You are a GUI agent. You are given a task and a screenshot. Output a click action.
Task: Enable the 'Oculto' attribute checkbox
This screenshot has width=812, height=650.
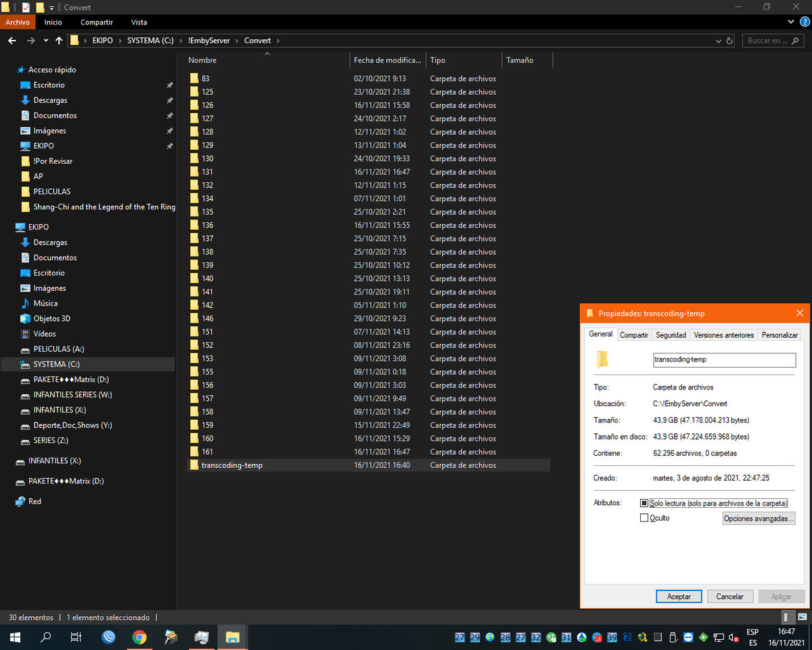tap(644, 518)
